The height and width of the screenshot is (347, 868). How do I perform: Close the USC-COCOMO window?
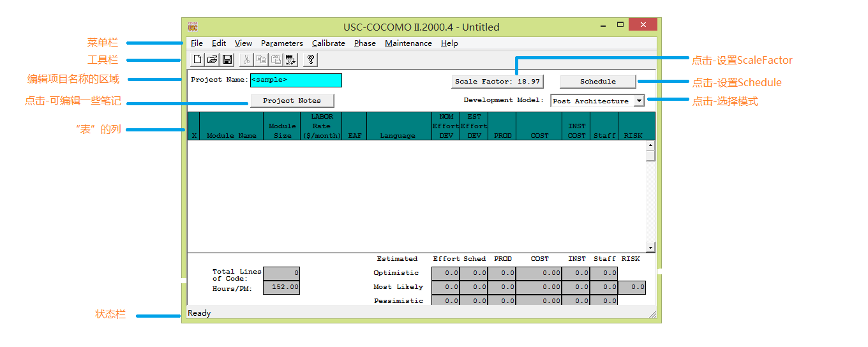643,25
